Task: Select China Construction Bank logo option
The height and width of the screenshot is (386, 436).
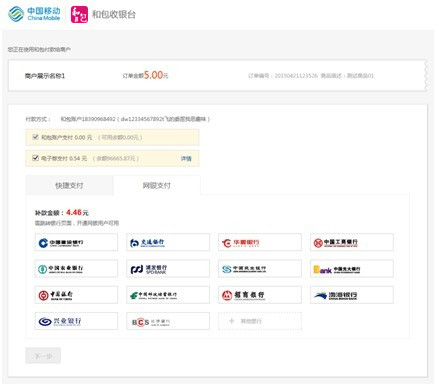Action: (x=76, y=242)
